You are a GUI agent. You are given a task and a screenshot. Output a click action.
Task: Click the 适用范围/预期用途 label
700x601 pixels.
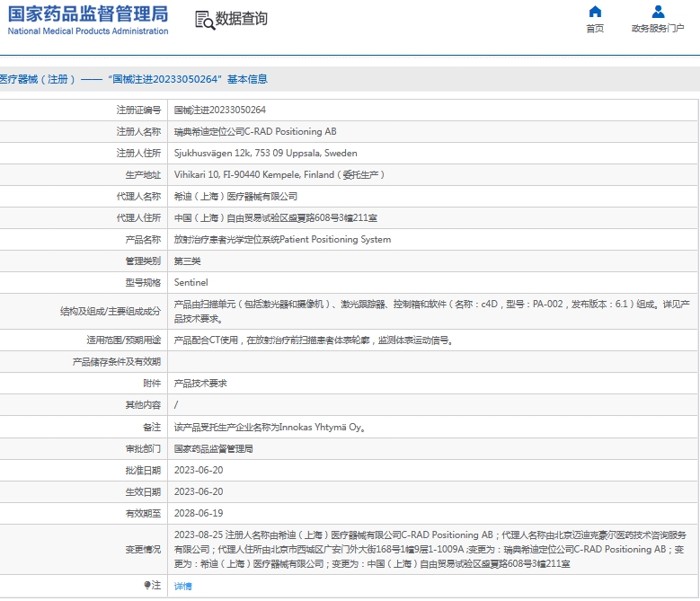(x=124, y=340)
